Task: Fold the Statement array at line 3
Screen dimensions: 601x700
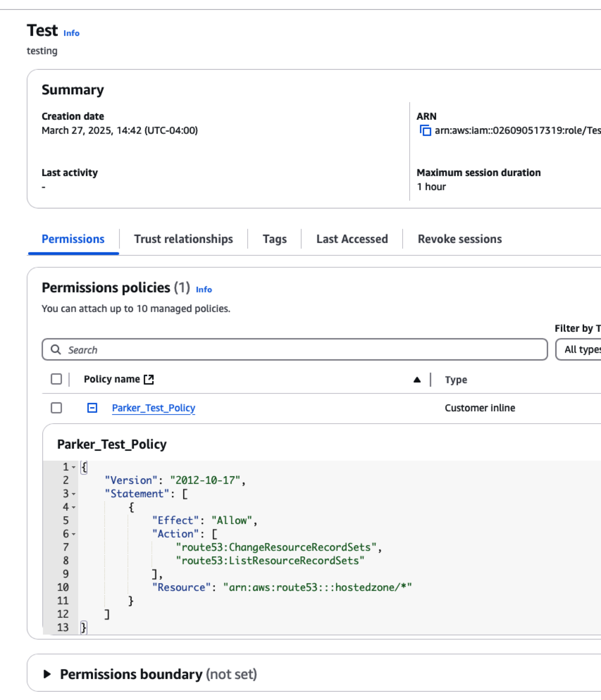Action: (x=73, y=494)
